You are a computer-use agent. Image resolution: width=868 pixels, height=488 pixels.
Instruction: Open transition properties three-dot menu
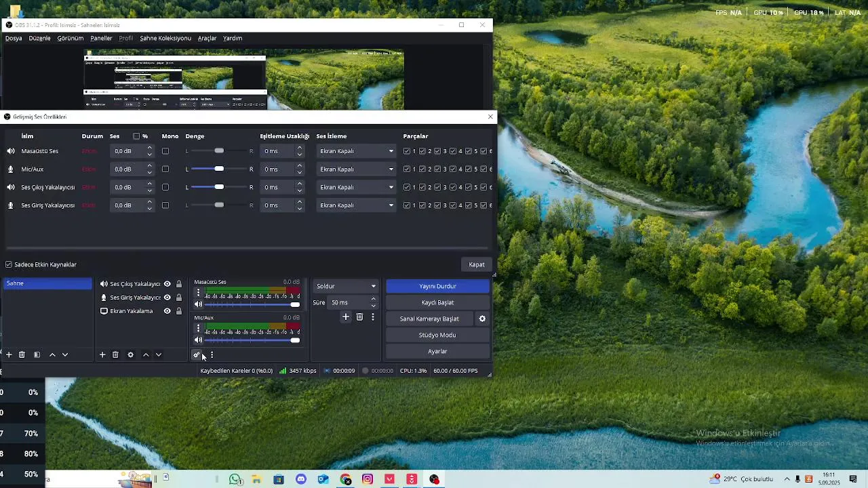pos(372,317)
